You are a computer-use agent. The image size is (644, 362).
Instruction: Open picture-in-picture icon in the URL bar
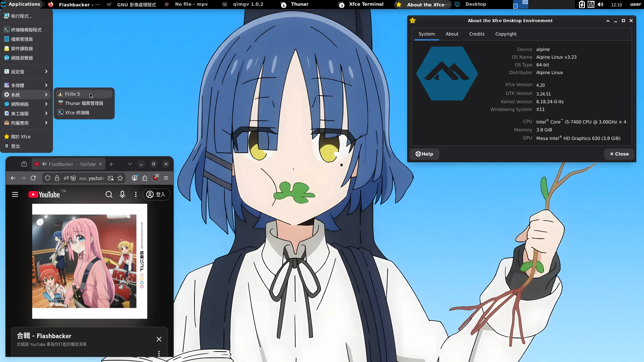click(111, 178)
